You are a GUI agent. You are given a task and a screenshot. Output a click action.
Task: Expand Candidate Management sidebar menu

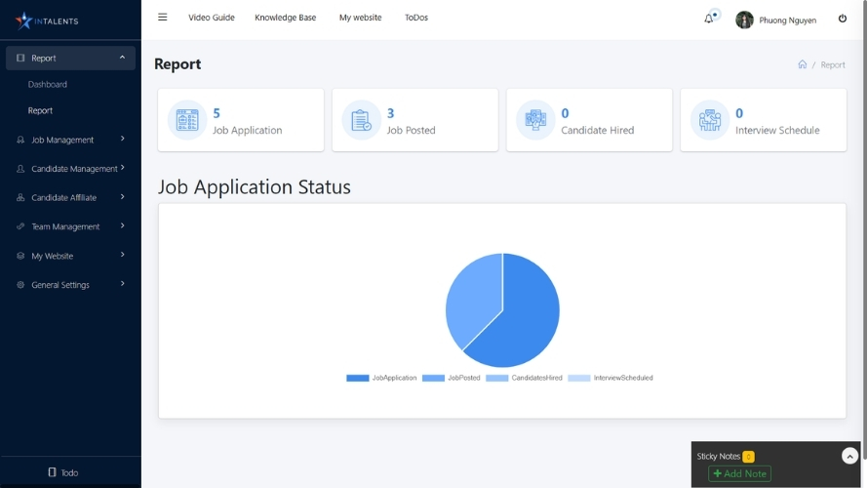70,169
